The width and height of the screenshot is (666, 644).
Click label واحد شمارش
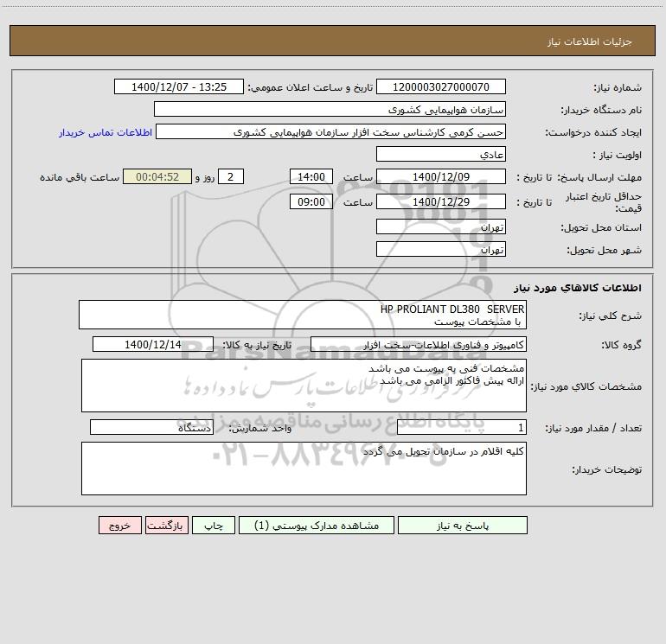(x=260, y=428)
